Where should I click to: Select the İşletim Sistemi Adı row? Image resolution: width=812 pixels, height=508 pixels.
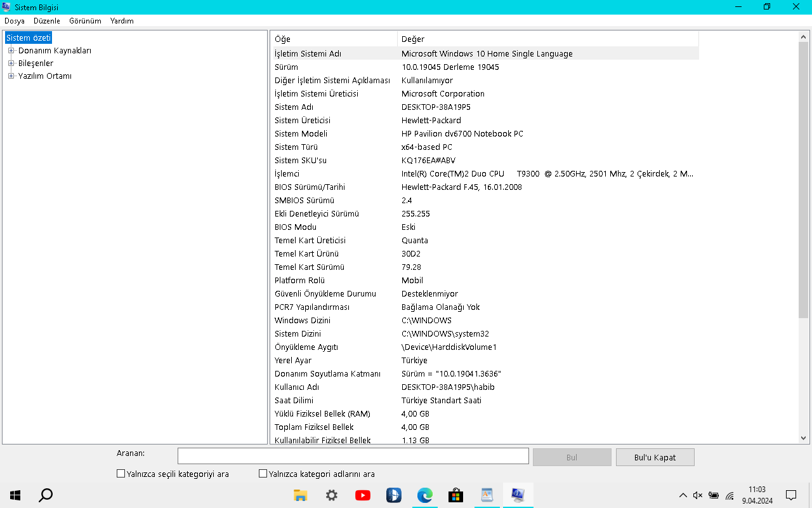coord(485,53)
